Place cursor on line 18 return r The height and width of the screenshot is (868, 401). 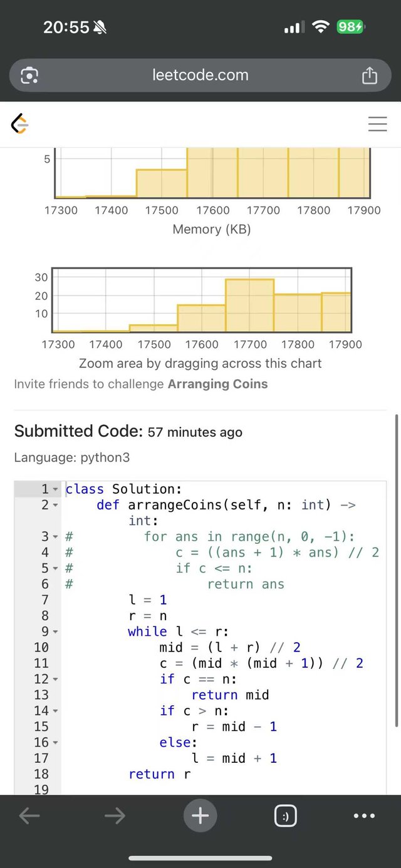[x=160, y=774]
